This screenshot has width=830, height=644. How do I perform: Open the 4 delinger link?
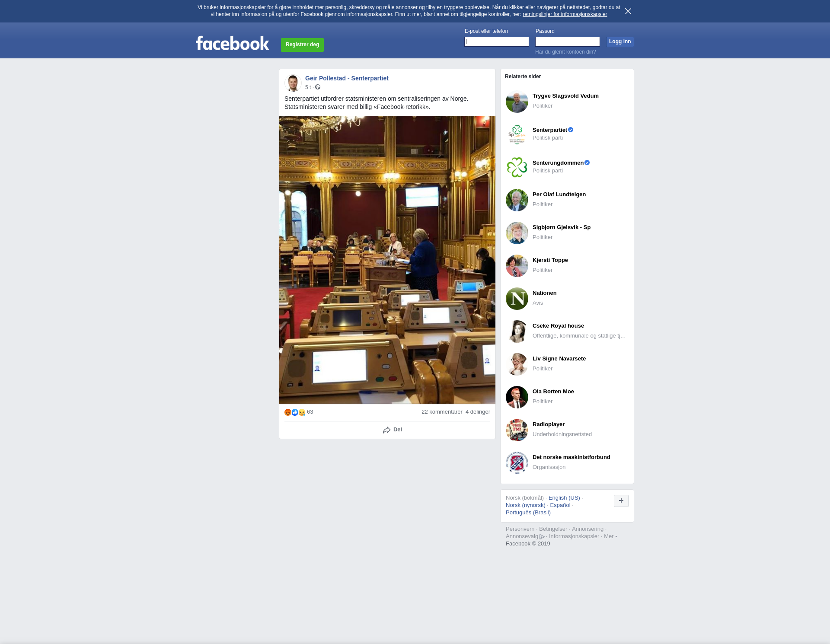478,412
